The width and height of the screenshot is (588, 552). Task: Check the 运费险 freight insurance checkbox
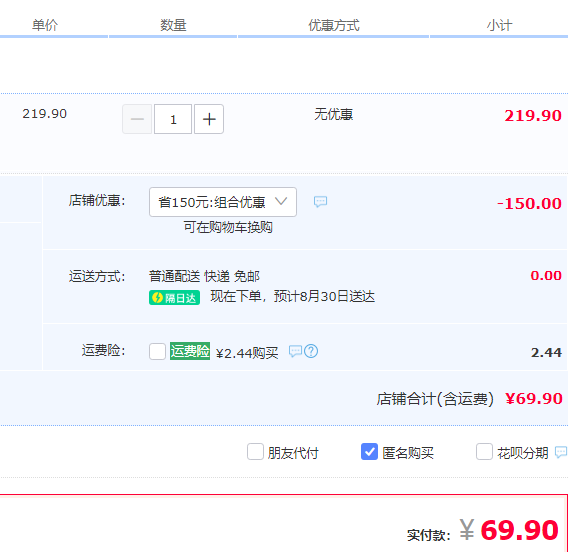click(157, 351)
